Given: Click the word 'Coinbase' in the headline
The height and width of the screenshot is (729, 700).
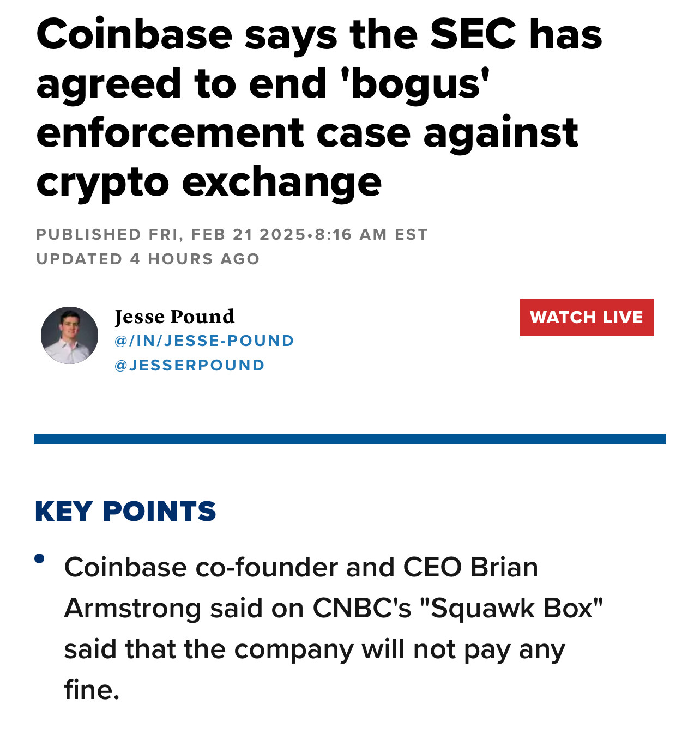Looking at the screenshot, I should point(134,34).
